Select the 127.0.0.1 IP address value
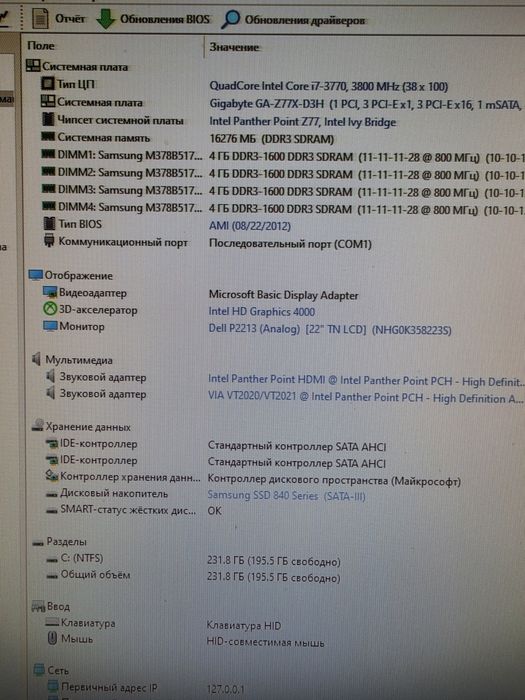The width and height of the screenshot is (525, 700). tap(226, 689)
